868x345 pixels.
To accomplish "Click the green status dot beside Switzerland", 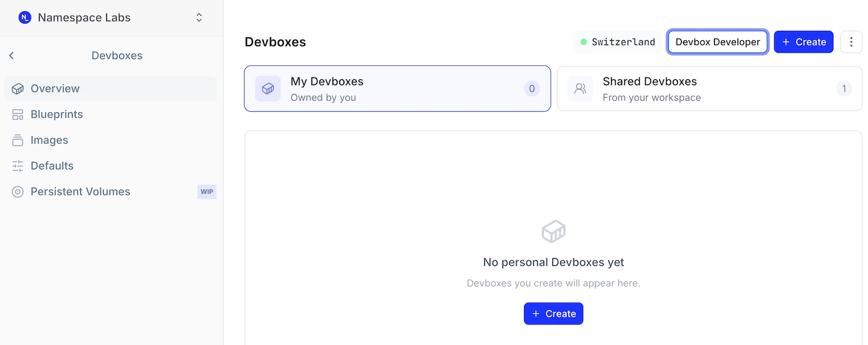I will point(584,42).
